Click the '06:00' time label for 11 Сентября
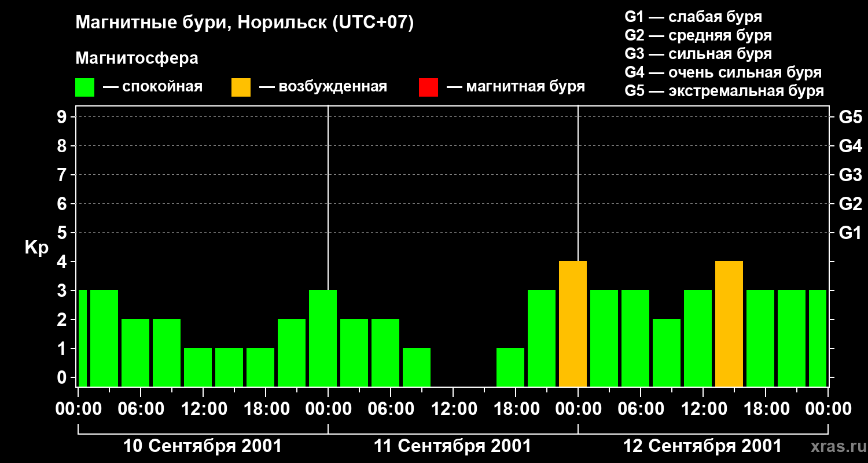 pos(391,409)
